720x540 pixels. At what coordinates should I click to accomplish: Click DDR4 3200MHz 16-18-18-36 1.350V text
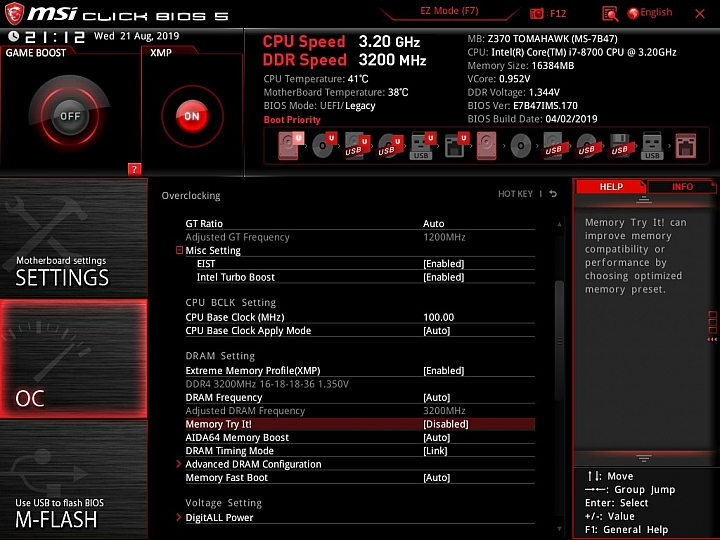(267, 384)
